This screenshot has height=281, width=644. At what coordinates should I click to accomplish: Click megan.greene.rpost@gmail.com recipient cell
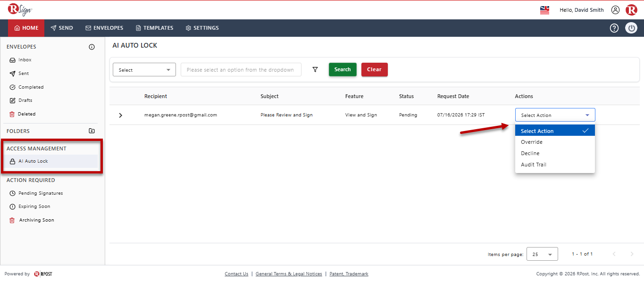[181, 115]
